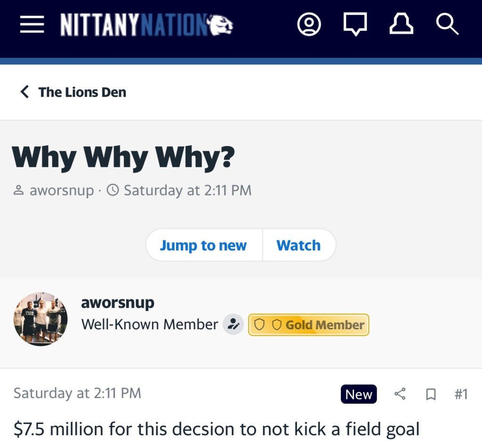Go back via the left chevron arrow

(x=24, y=92)
